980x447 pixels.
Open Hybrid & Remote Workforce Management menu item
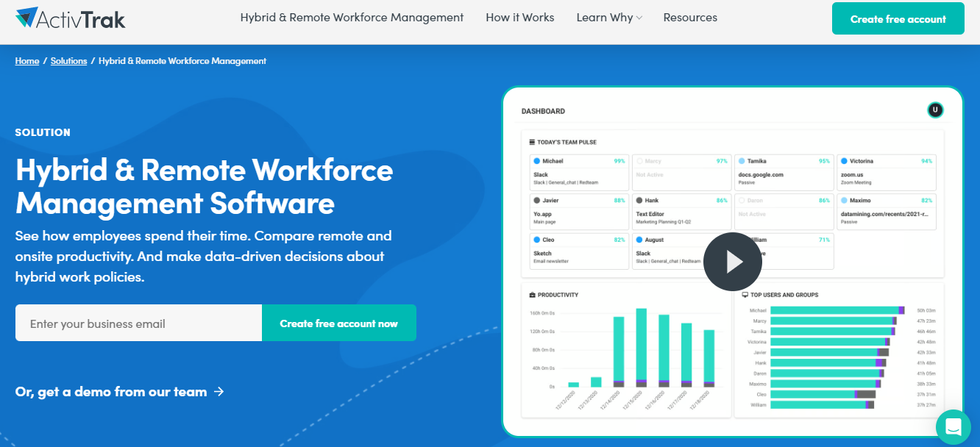point(352,18)
